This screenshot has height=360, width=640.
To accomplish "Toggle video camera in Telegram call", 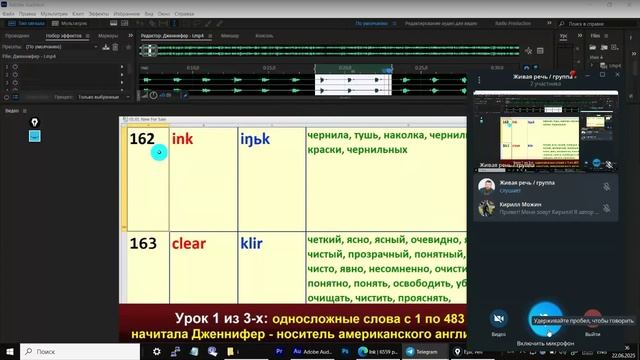I will (498, 319).
